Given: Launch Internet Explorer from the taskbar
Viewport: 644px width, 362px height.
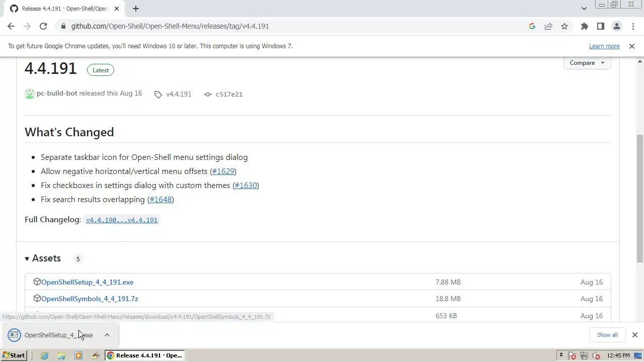Looking at the screenshot, I should click(x=44, y=355).
